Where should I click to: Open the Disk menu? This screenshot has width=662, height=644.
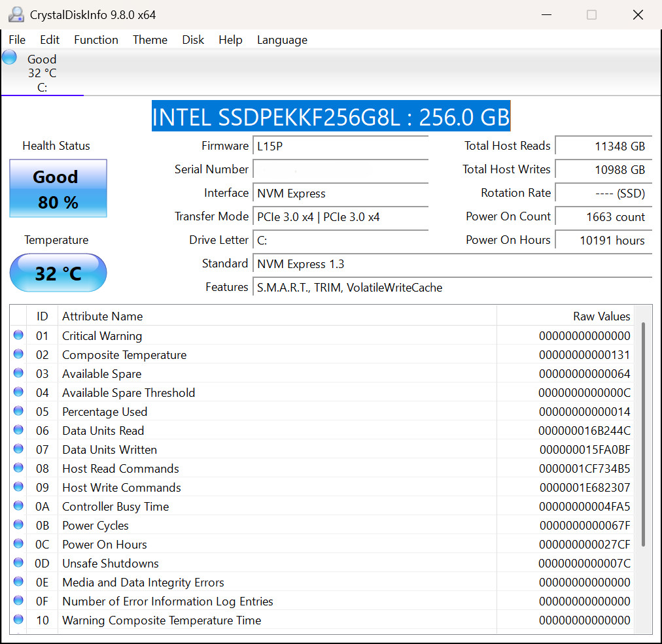pos(193,40)
